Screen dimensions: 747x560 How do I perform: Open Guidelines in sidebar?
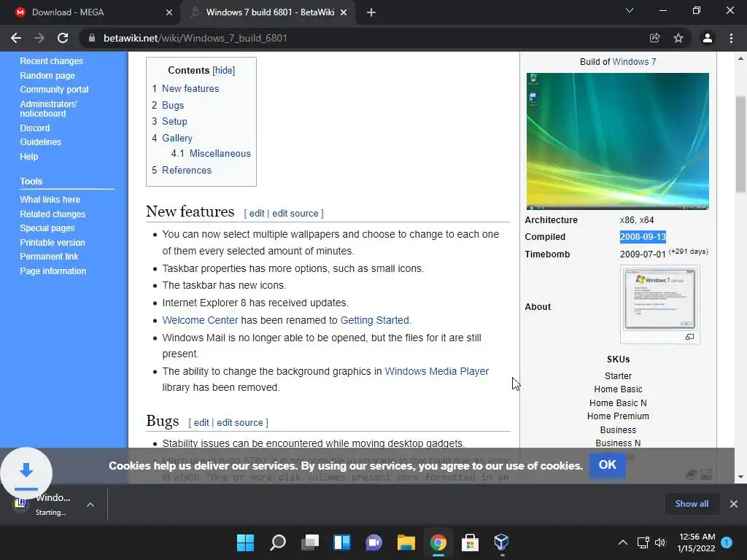point(41,142)
